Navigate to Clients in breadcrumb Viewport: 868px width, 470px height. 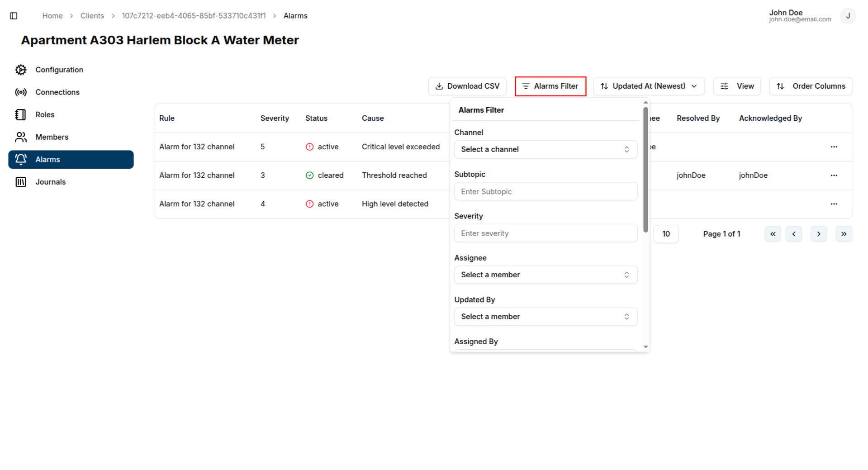92,16
